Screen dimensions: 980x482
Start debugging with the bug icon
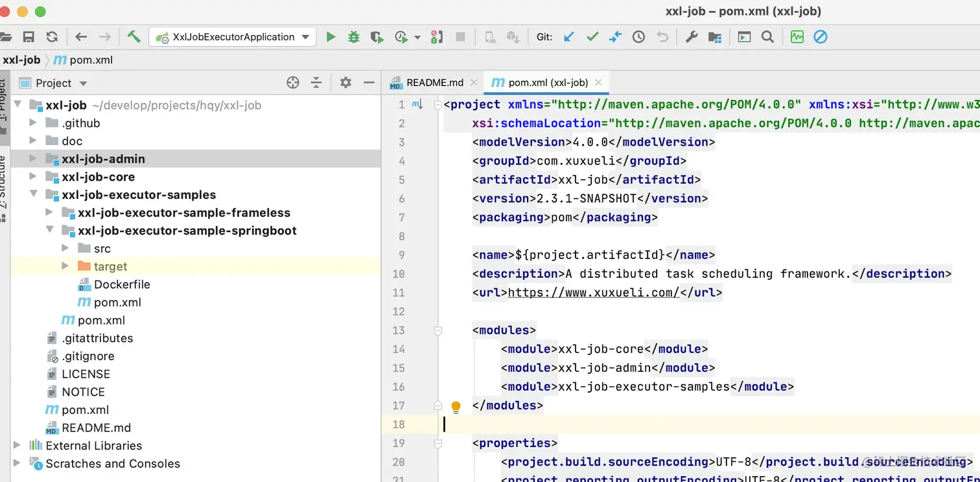click(x=354, y=37)
